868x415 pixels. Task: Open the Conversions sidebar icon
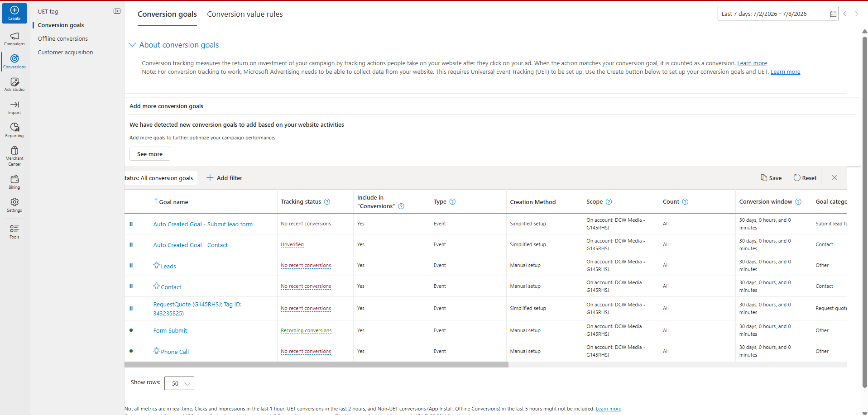click(x=14, y=61)
